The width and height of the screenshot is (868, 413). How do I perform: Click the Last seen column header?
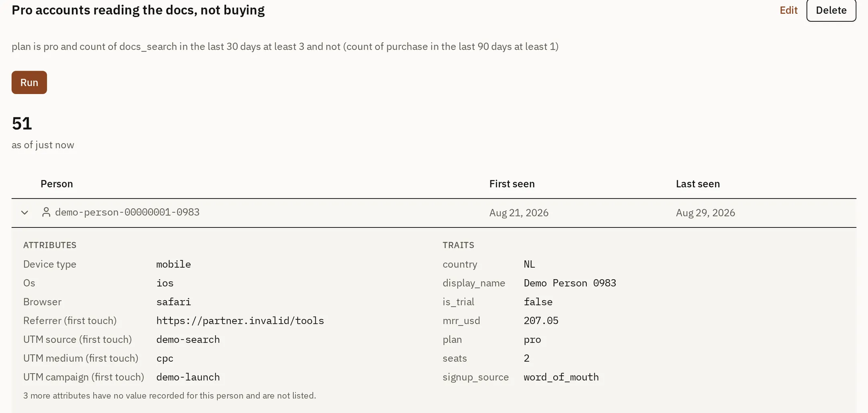point(698,184)
